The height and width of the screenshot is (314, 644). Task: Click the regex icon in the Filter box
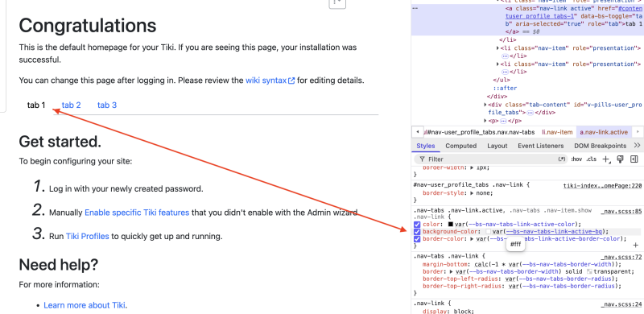coord(562,159)
